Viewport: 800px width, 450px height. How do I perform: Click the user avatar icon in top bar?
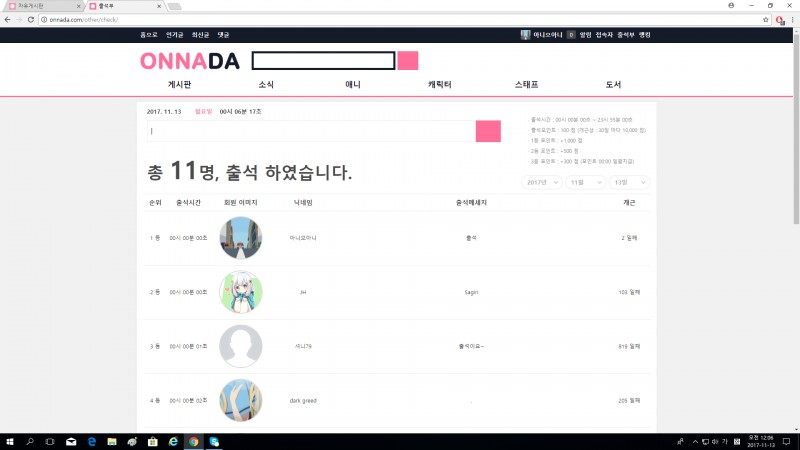[525, 35]
